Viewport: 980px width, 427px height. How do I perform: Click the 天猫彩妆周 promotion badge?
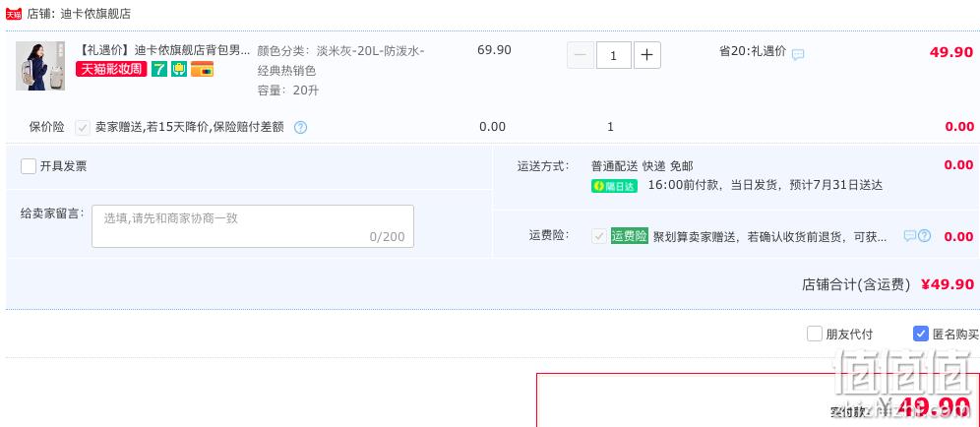pyautogui.click(x=111, y=70)
